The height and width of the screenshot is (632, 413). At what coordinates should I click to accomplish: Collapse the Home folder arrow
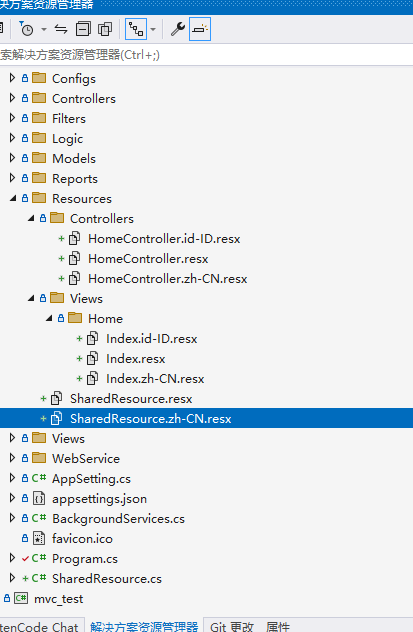coord(49,318)
